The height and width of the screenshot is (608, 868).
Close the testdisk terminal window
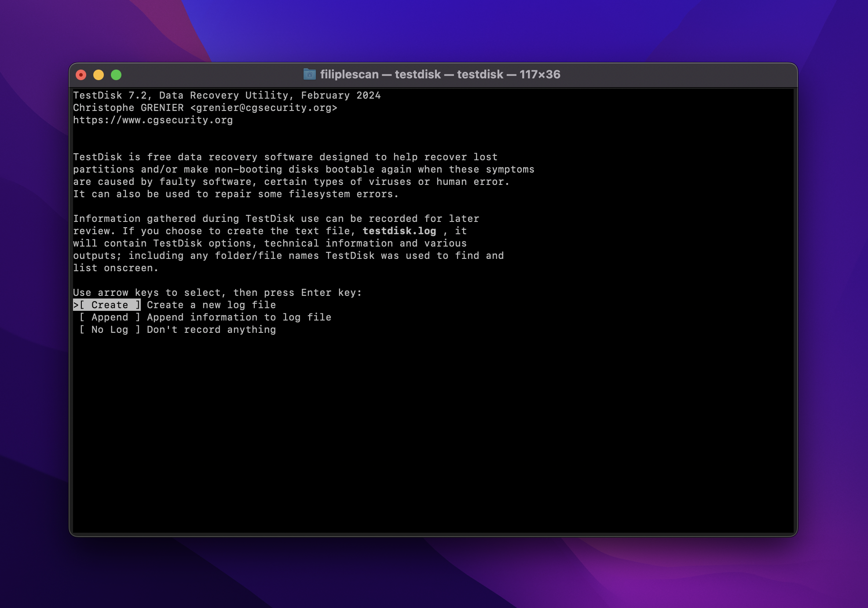(81, 75)
